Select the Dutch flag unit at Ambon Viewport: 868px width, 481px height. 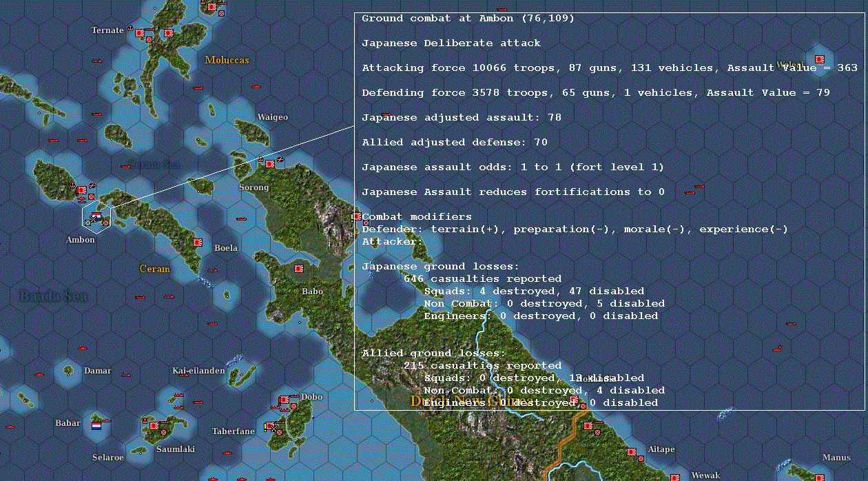(96, 215)
